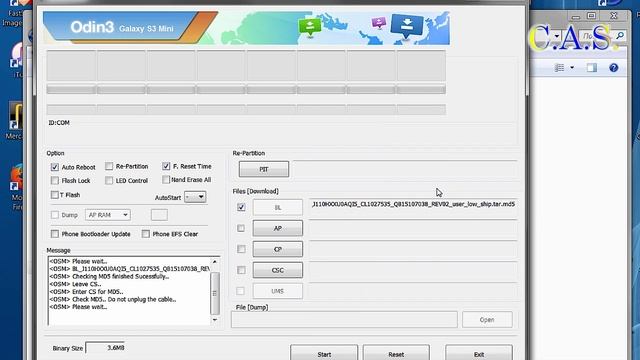Click the ID:COM label

tap(59, 122)
